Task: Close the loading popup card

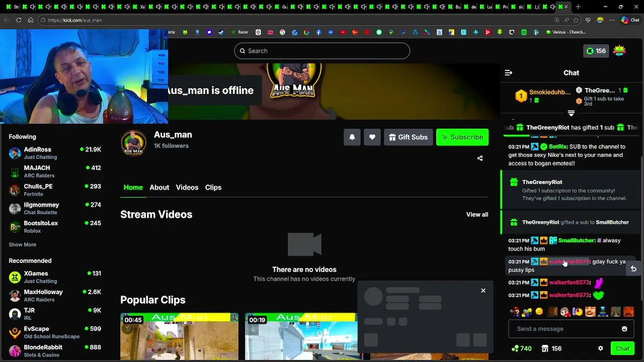Action: click(483, 291)
